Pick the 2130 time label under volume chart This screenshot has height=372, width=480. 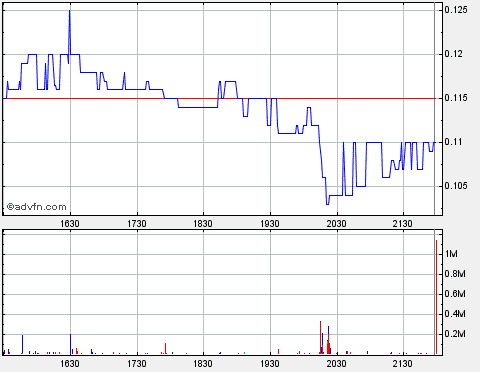point(403,364)
